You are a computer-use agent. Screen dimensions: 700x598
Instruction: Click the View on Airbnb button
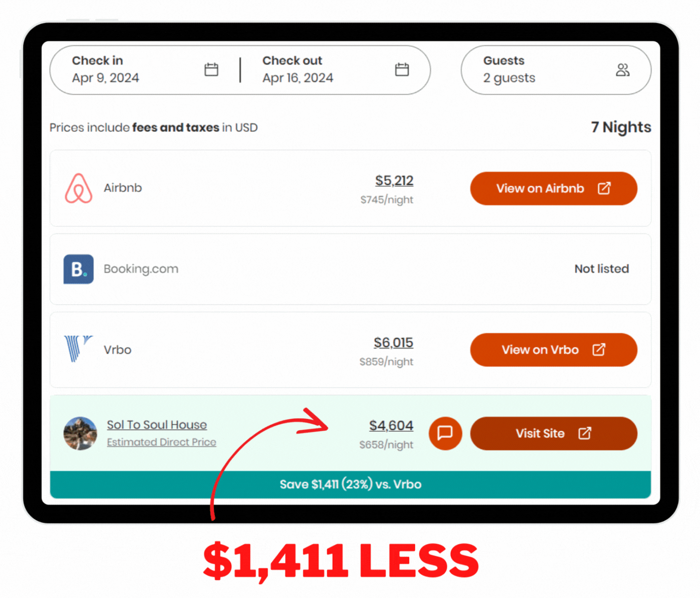554,188
